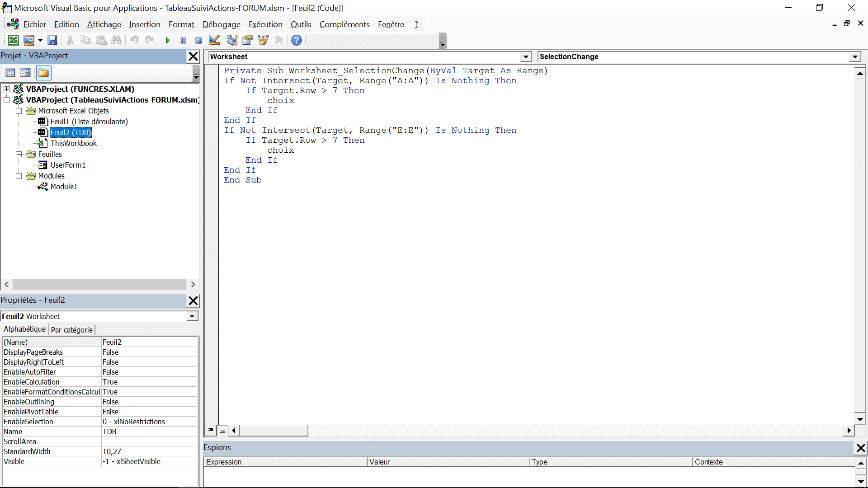
Task: Pause execution with the Break icon
Action: (183, 41)
